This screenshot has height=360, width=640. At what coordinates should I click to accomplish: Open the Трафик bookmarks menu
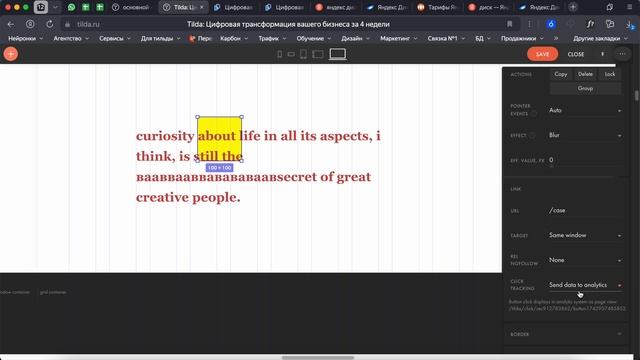(272, 38)
